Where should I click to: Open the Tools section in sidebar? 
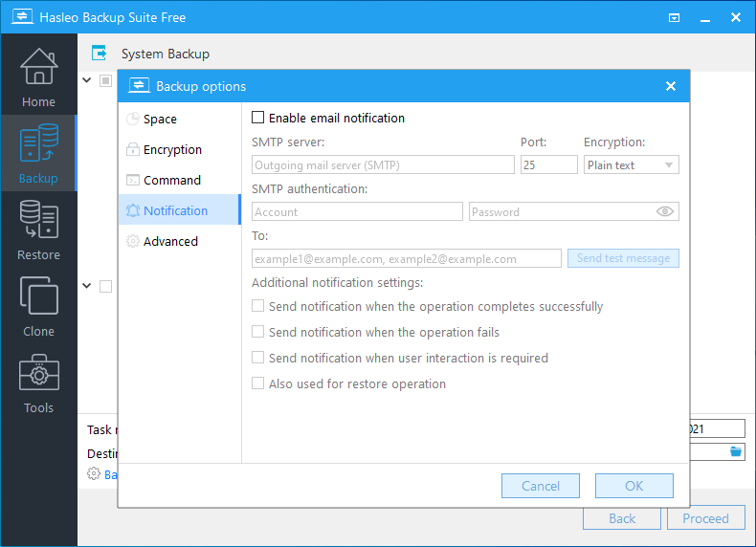pyautogui.click(x=38, y=383)
